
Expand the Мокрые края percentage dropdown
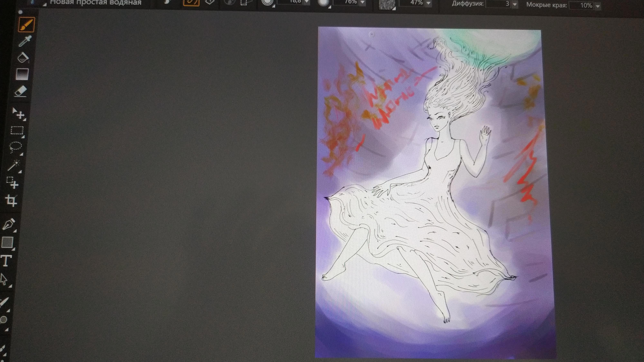(598, 6)
